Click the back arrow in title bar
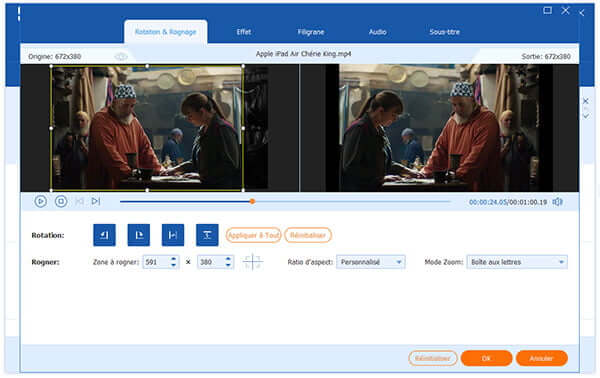The image size is (600, 378). click(582, 13)
